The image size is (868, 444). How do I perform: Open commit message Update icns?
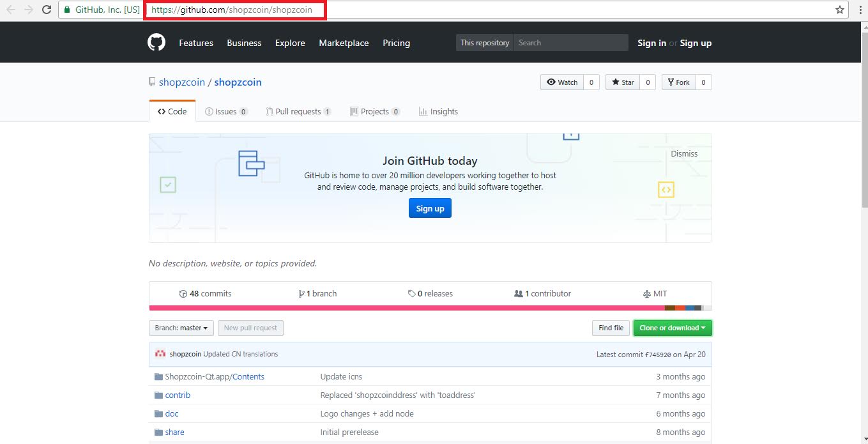tap(341, 376)
